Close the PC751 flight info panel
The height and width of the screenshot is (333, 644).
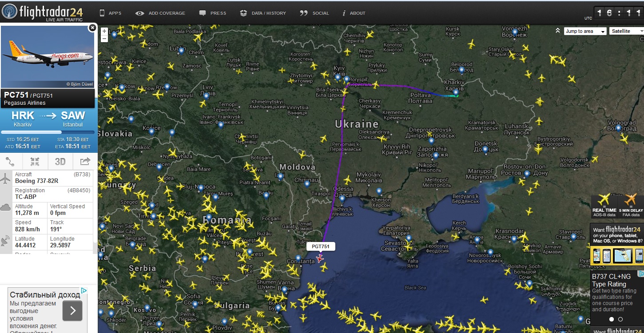tap(92, 28)
